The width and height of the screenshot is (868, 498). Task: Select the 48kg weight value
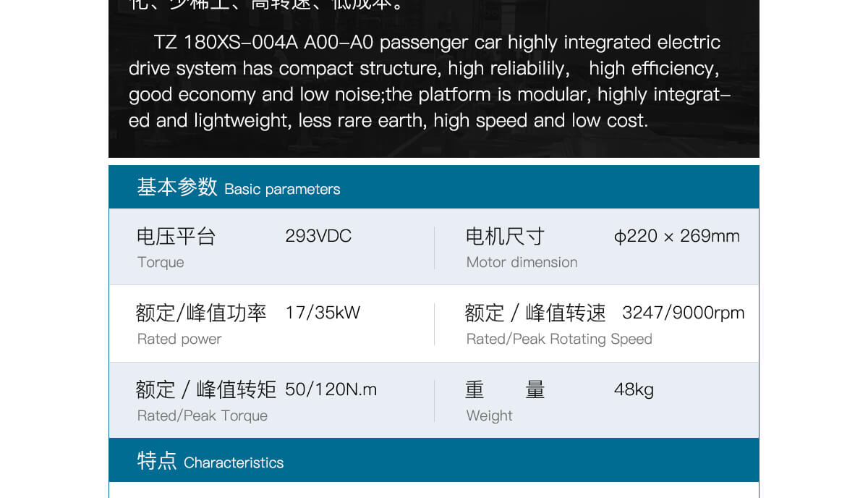point(634,389)
